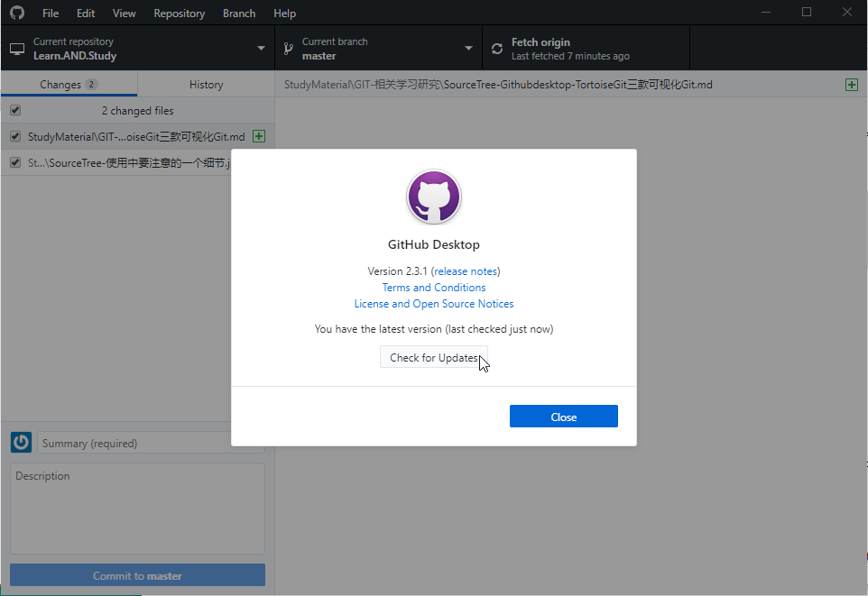868x596 pixels.
Task: Click the Check for Updates button
Action: point(433,357)
